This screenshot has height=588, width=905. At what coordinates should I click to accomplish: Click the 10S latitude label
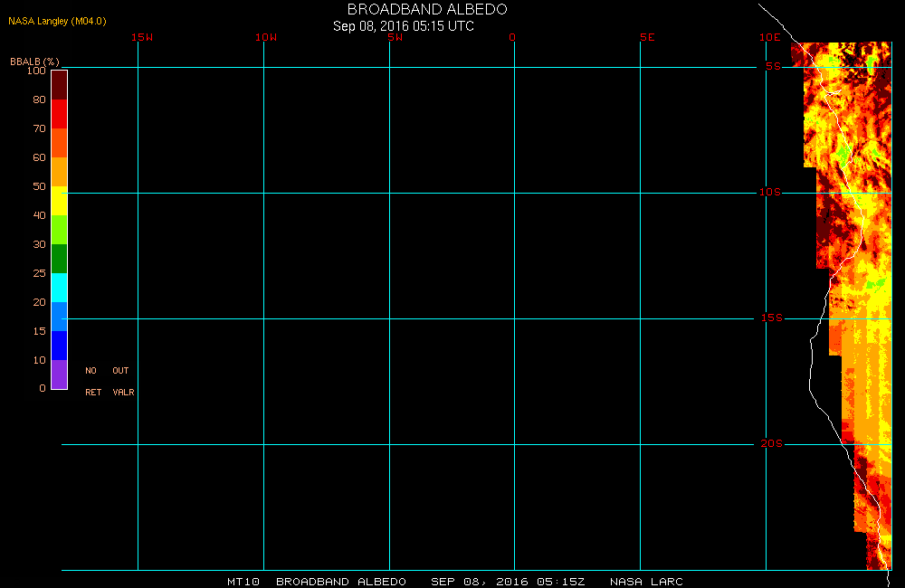point(770,192)
